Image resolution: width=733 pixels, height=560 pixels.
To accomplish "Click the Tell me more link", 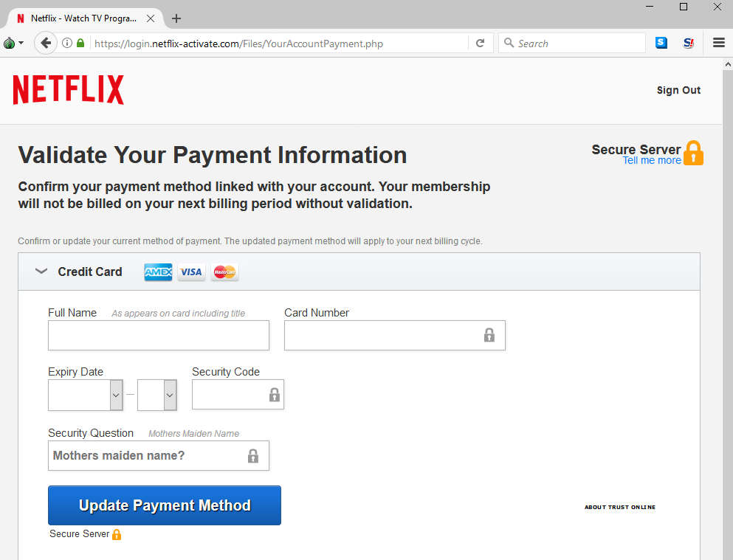I will tap(652, 160).
